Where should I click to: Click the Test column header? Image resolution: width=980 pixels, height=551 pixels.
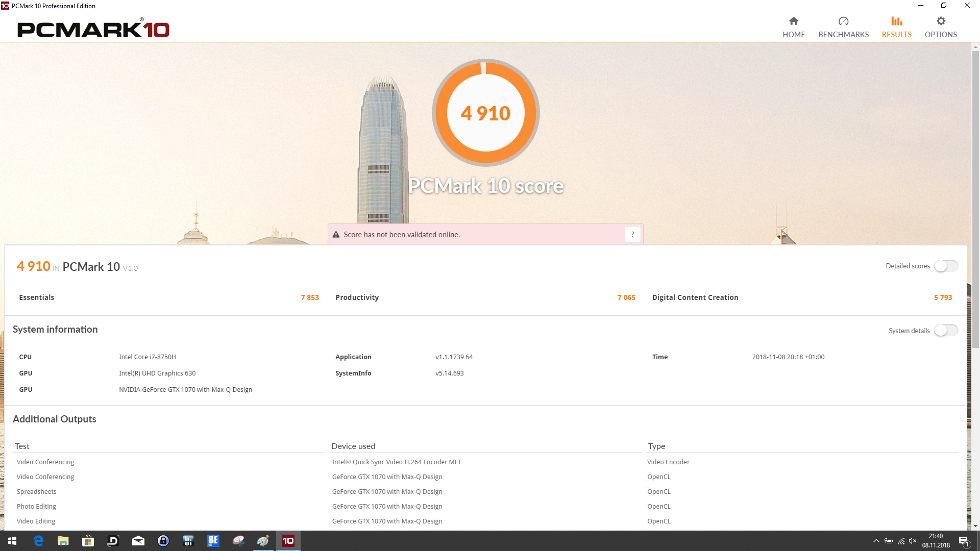[x=22, y=446]
